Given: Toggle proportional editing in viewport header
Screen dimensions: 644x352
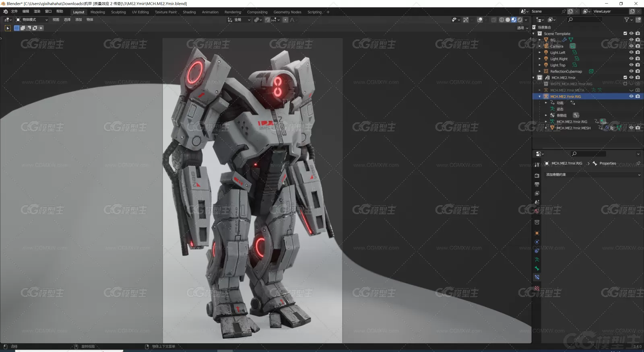Looking at the screenshot, I should [285, 20].
